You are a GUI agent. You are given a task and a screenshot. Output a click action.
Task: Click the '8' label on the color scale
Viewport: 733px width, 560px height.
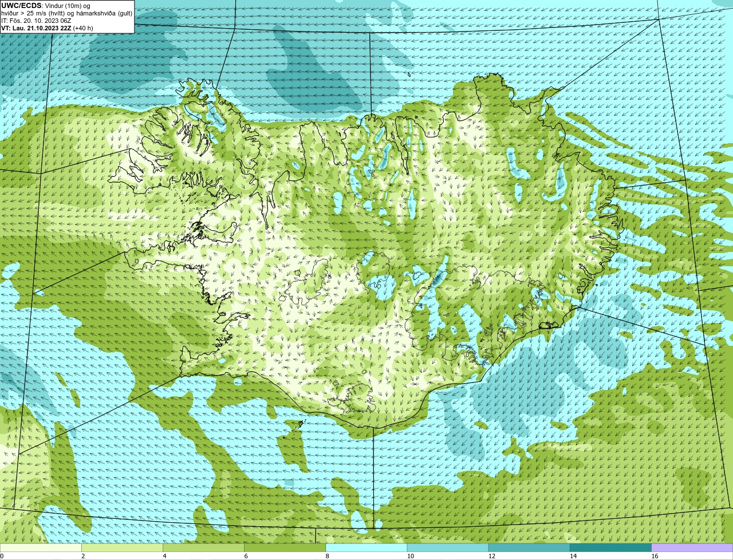point(328,556)
